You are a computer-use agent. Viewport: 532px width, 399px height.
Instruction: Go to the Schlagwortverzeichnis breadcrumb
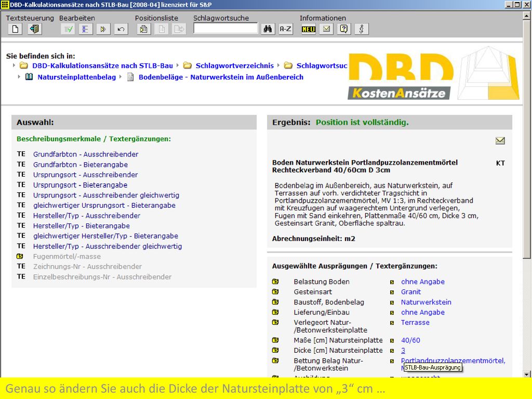[234, 66]
